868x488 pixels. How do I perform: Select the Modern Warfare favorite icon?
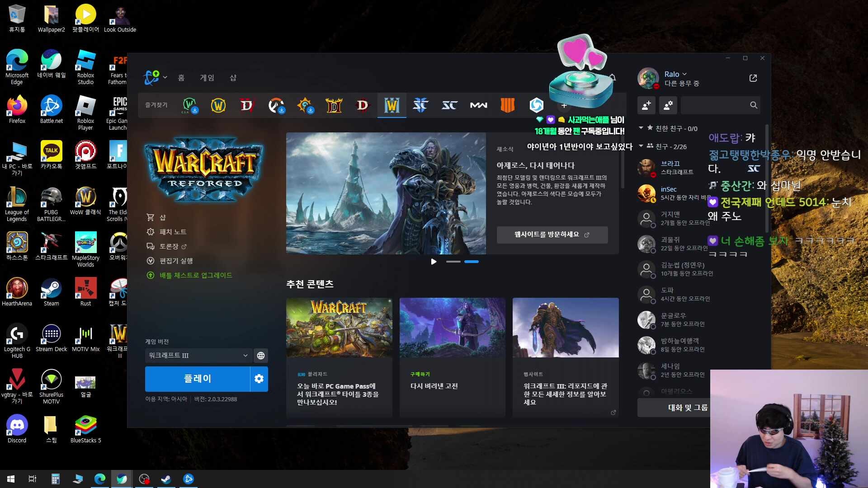click(x=479, y=105)
